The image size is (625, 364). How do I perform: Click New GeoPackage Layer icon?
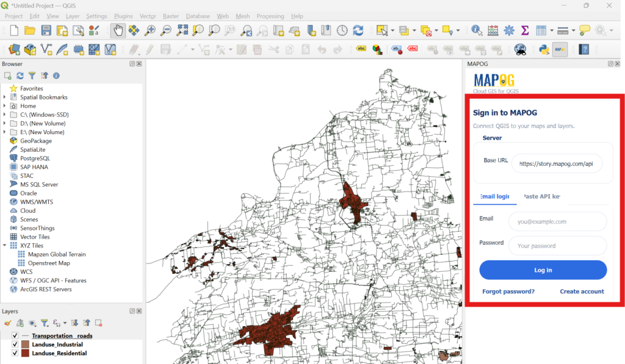click(30, 49)
